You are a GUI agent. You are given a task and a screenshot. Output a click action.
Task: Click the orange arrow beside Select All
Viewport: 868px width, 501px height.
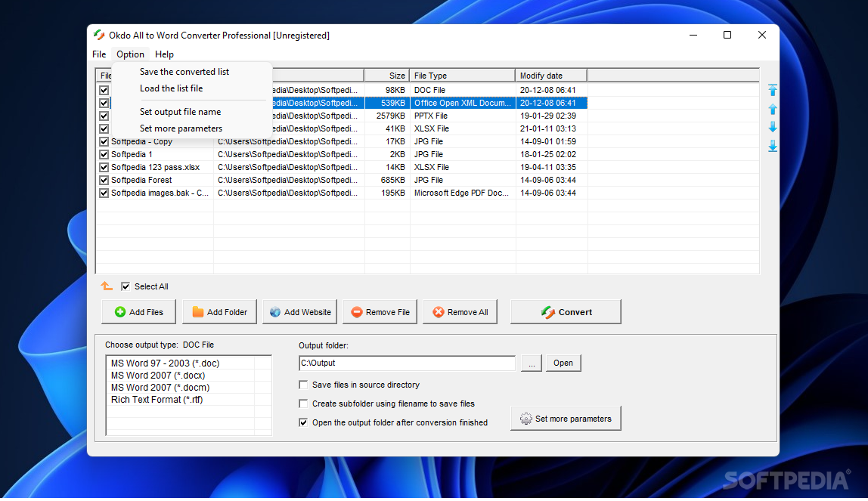coord(107,286)
